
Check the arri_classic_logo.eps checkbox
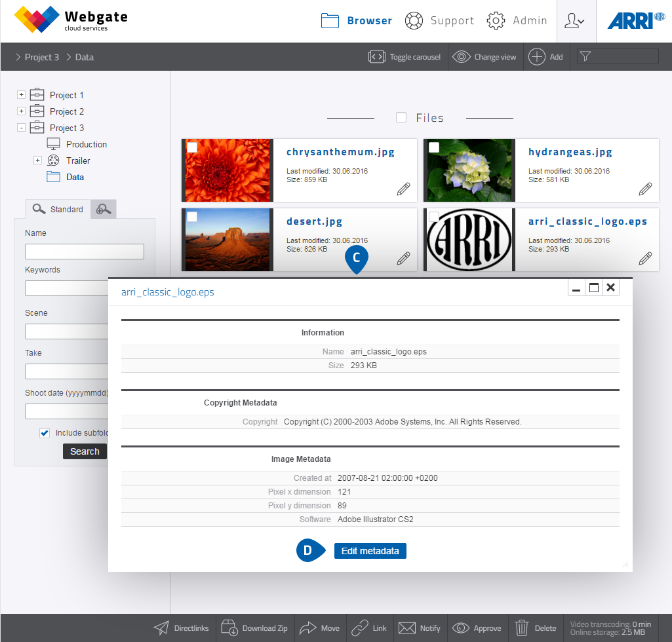point(434,217)
